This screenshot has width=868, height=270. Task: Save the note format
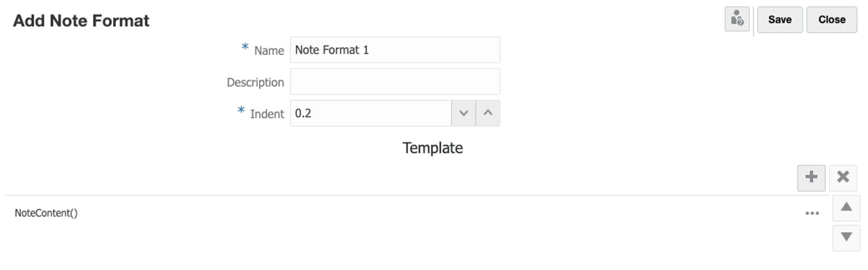coord(779,20)
